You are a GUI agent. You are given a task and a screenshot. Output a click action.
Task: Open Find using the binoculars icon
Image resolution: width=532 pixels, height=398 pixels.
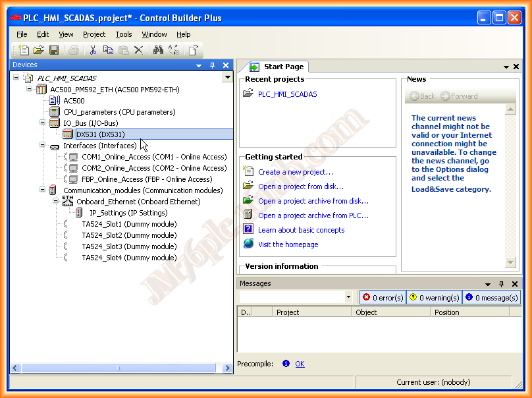(159, 50)
